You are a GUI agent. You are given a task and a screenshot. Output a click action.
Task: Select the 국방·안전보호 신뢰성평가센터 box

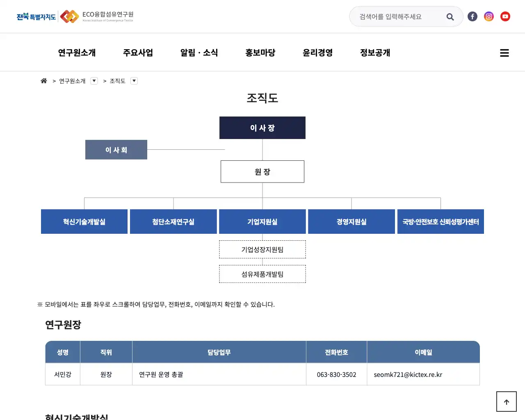441,221
